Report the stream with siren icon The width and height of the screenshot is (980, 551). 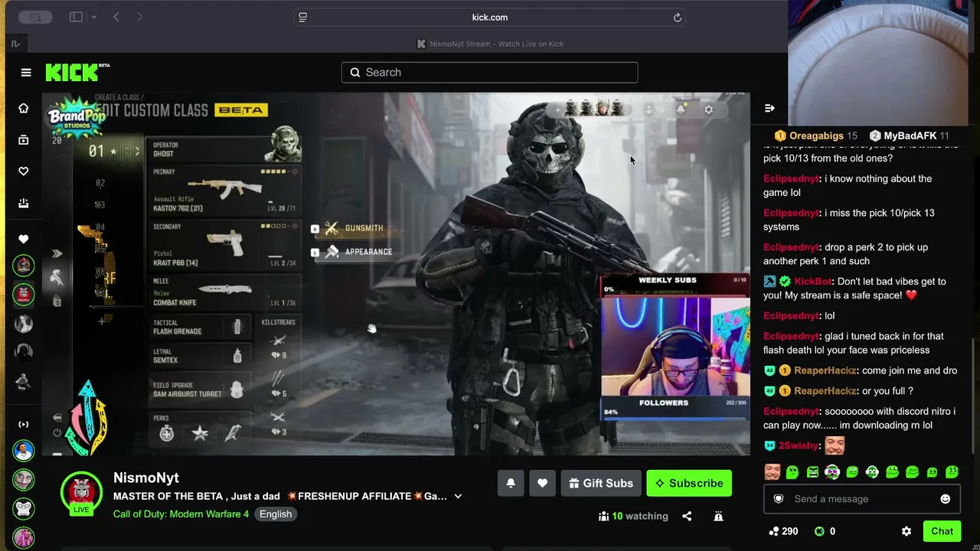[718, 516]
